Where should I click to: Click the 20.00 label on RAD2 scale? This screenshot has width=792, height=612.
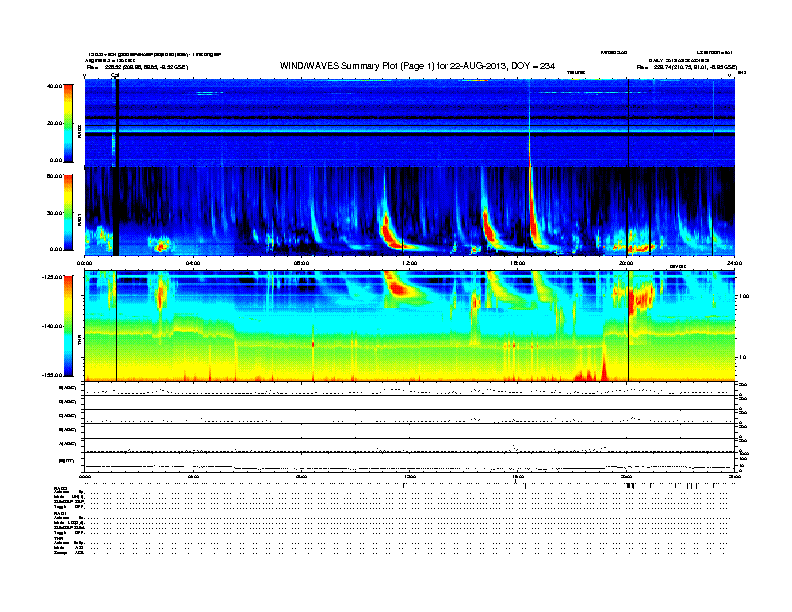[x=54, y=123]
